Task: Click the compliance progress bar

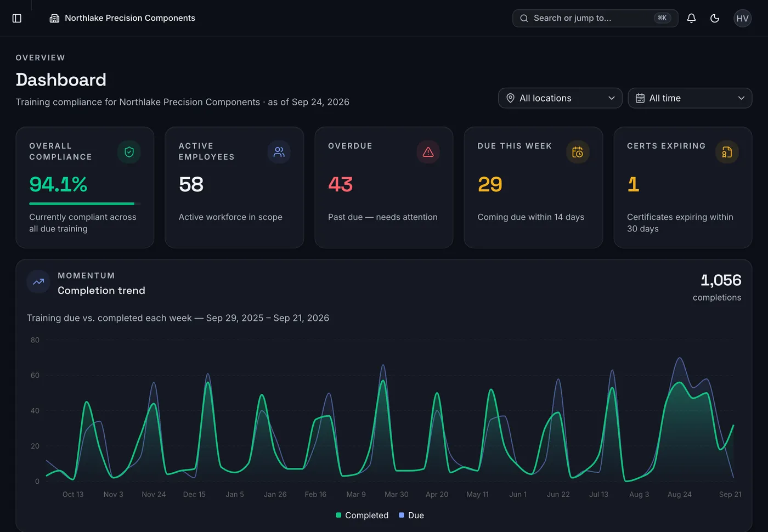Action: [84, 204]
